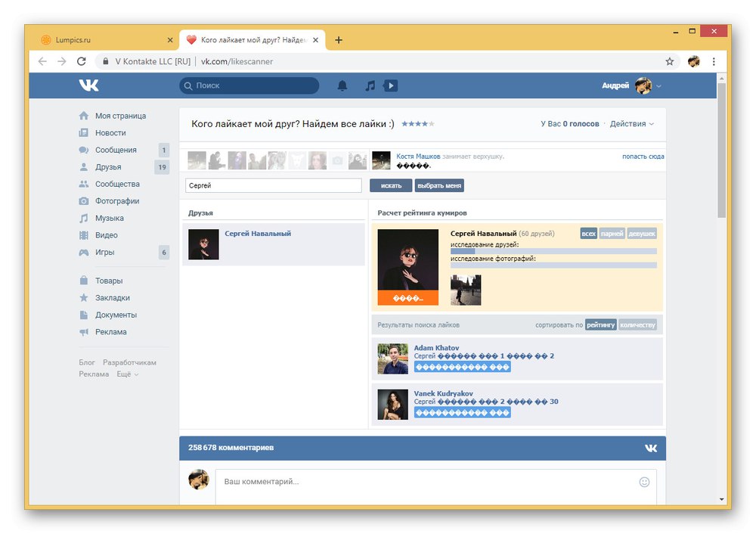756x534 pixels.
Task: Open notifications bell icon
Action: pos(342,86)
